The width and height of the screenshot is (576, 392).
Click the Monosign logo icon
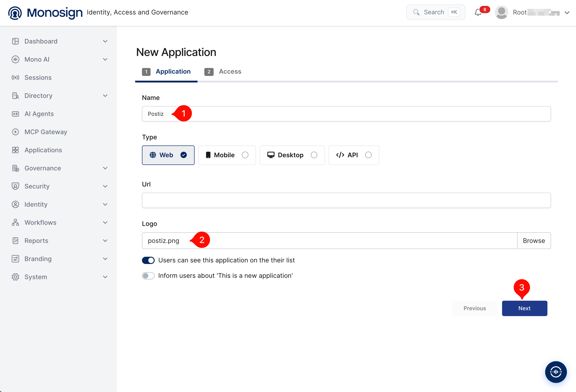pyautogui.click(x=15, y=13)
